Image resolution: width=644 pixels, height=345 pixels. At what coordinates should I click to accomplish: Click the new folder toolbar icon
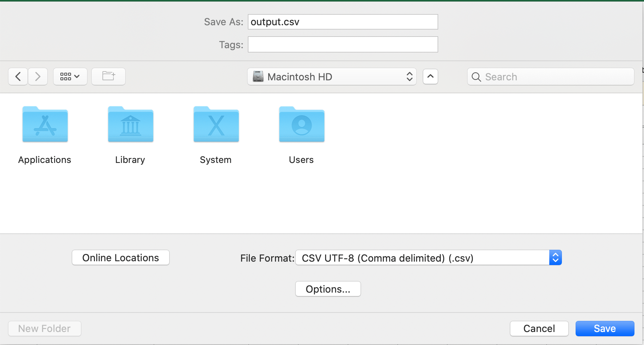click(108, 76)
